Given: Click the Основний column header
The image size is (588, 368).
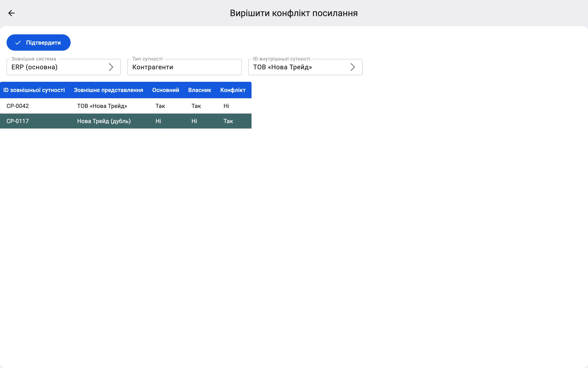Looking at the screenshot, I should click(166, 90).
